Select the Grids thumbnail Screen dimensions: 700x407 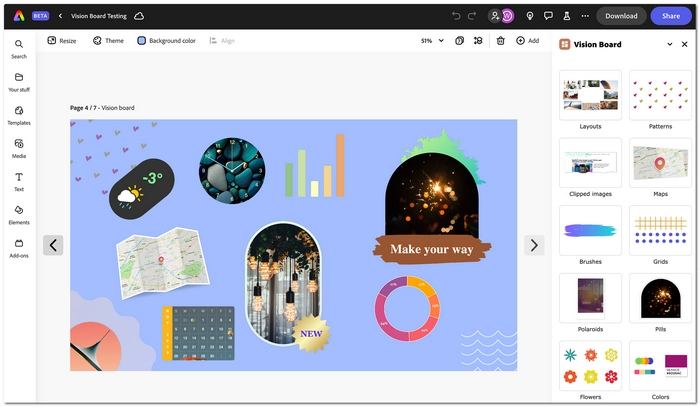pos(660,230)
